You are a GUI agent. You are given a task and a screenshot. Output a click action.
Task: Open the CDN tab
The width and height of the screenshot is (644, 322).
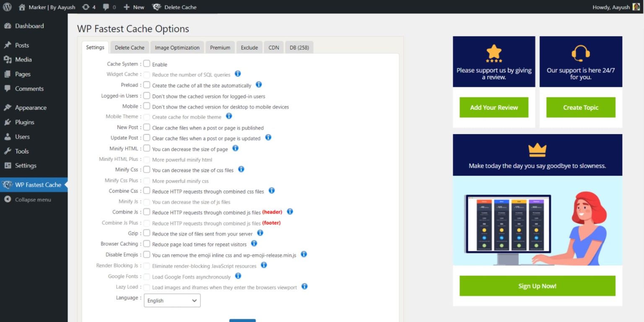point(273,47)
